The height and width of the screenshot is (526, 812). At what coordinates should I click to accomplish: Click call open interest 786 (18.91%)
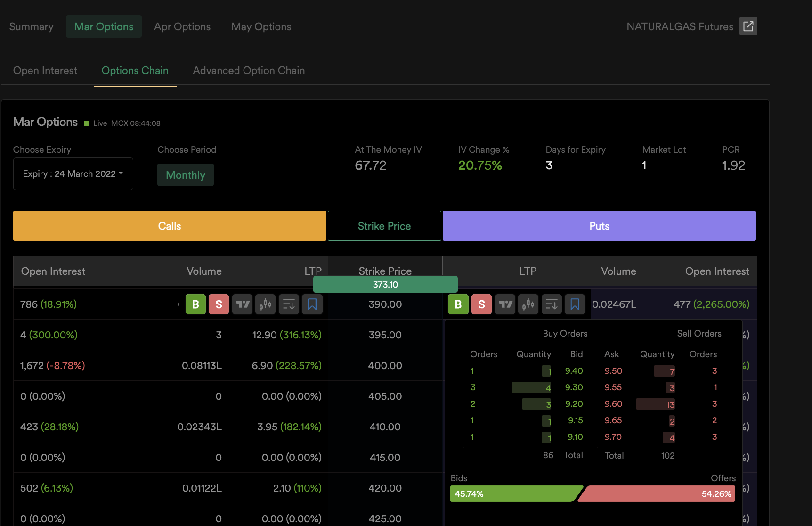(x=49, y=304)
